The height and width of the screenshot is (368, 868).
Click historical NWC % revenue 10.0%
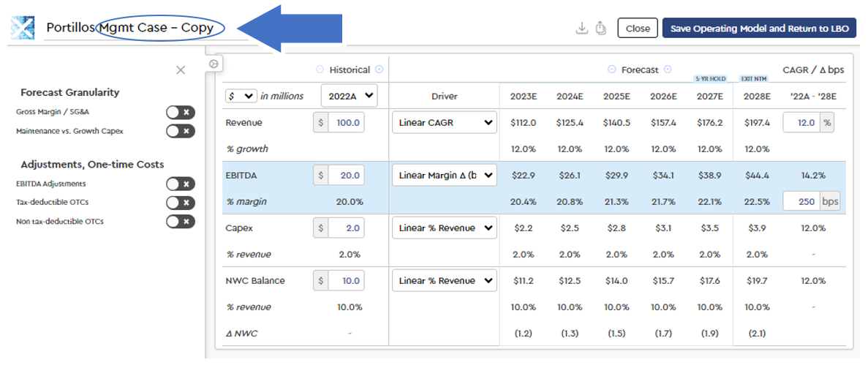pos(350,307)
